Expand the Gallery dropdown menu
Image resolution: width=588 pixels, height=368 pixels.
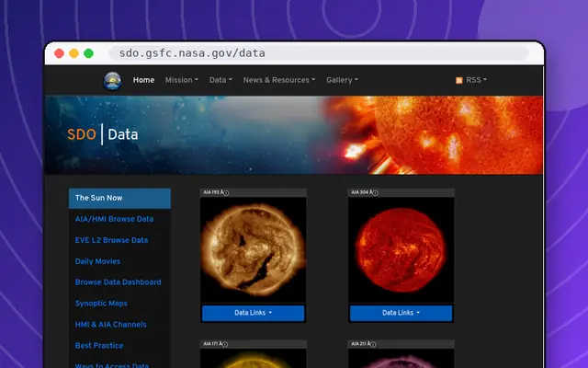342,80
